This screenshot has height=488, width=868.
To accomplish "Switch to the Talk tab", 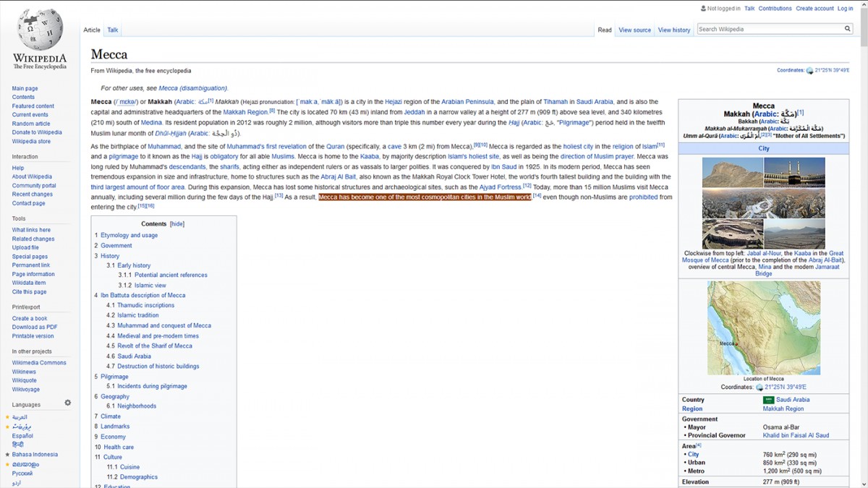I will 112,30.
